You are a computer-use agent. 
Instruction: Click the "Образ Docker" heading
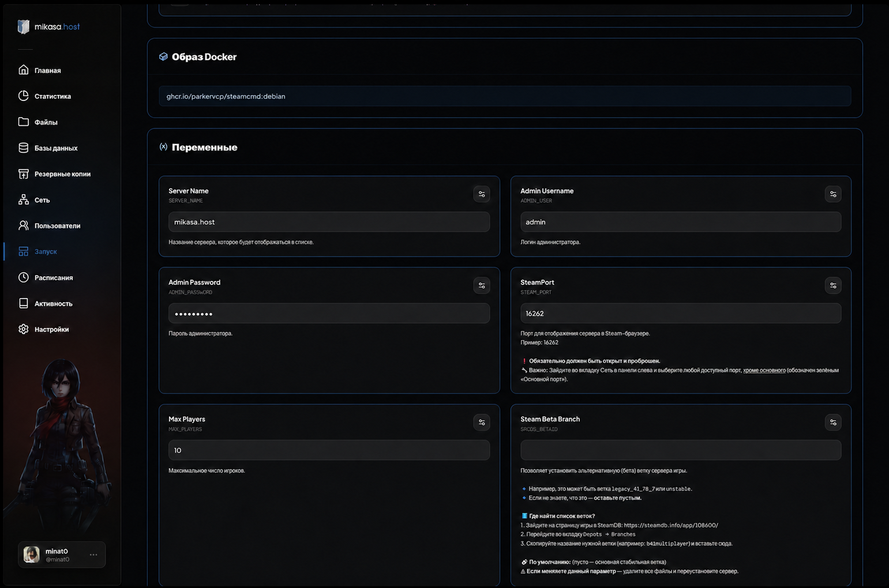pyautogui.click(x=204, y=56)
